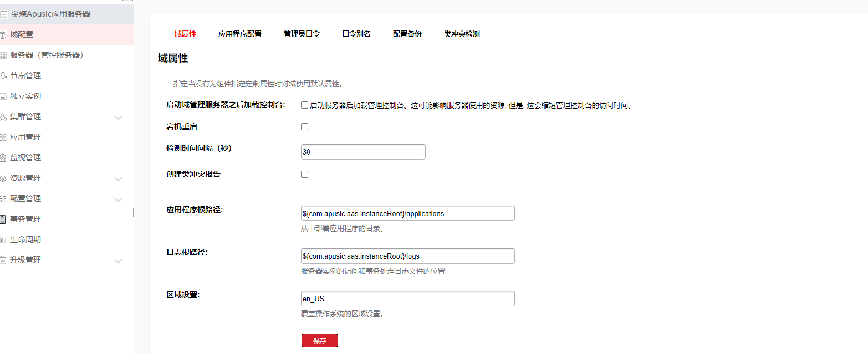The image size is (868, 354).
Task: Click the 检测时间间隔 input field
Action: pyautogui.click(x=363, y=152)
